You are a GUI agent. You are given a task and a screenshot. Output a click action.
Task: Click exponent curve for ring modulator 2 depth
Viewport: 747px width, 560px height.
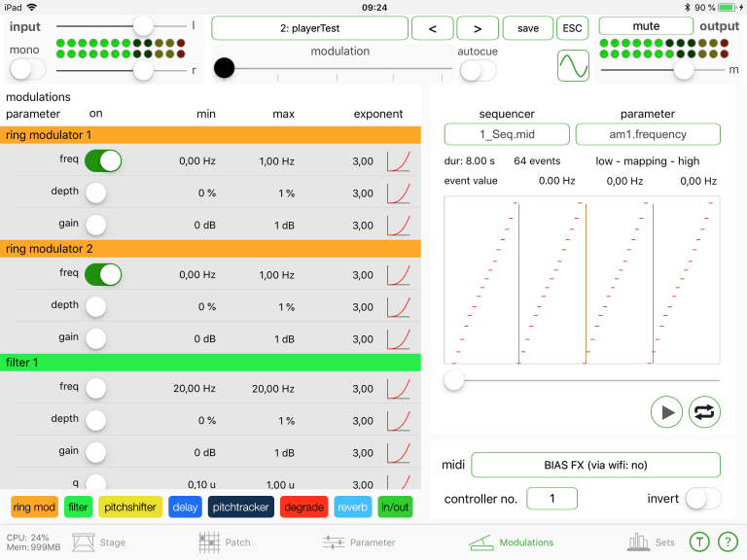coord(398,307)
